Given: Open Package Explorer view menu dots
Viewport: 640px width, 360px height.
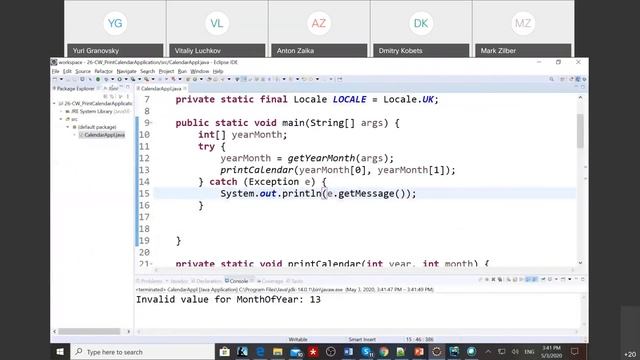Looking at the screenshot, I should pyautogui.click(x=128, y=96).
